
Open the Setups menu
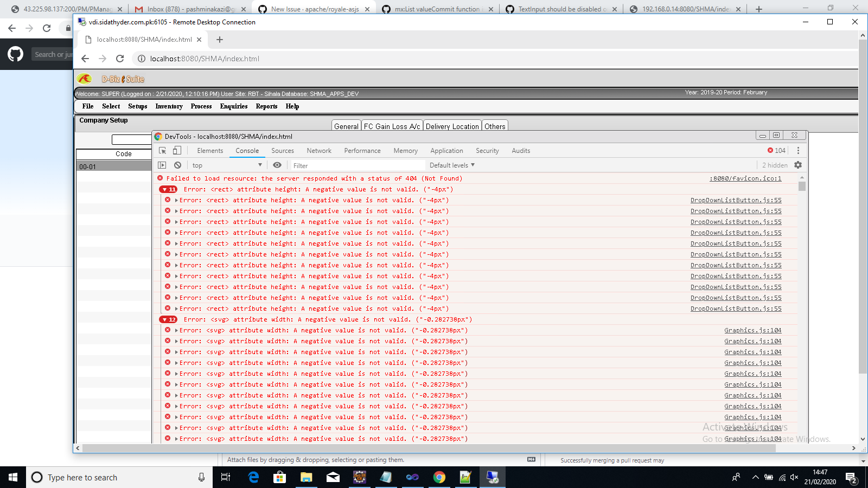137,106
